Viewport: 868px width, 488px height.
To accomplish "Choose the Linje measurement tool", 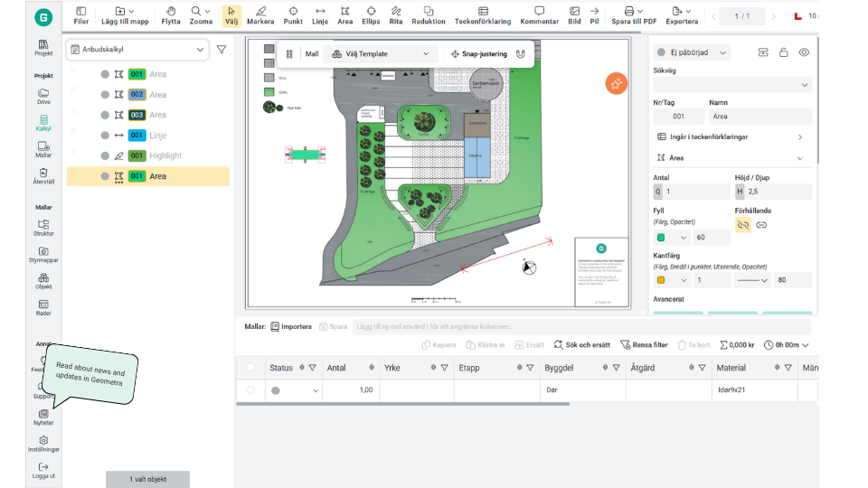I will coord(320,15).
